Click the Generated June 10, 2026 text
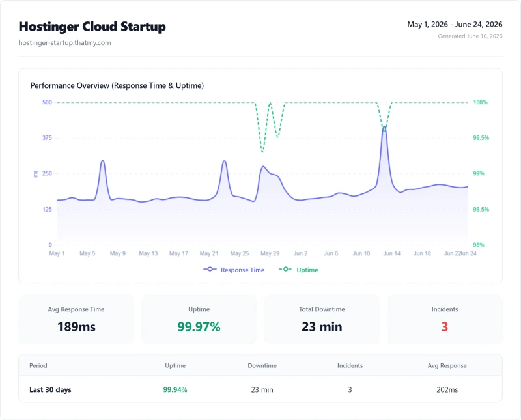This screenshot has width=521, height=420. (x=470, y=36)
